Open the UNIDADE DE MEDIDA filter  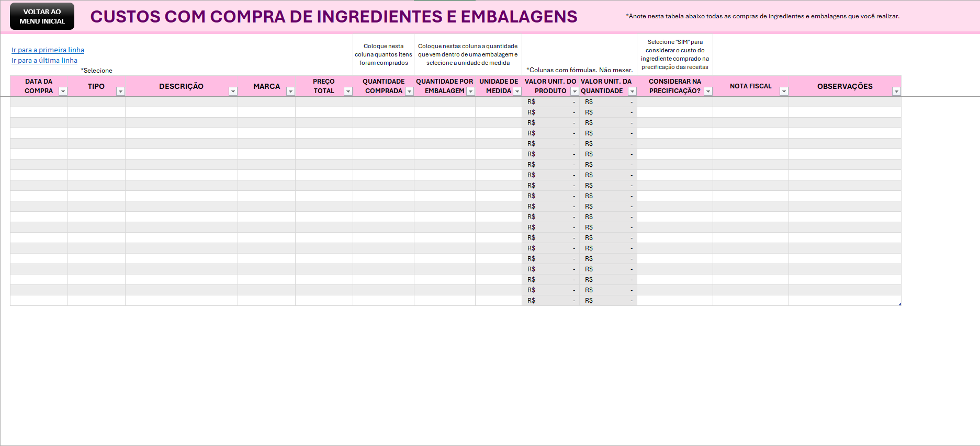coord(517,92)
